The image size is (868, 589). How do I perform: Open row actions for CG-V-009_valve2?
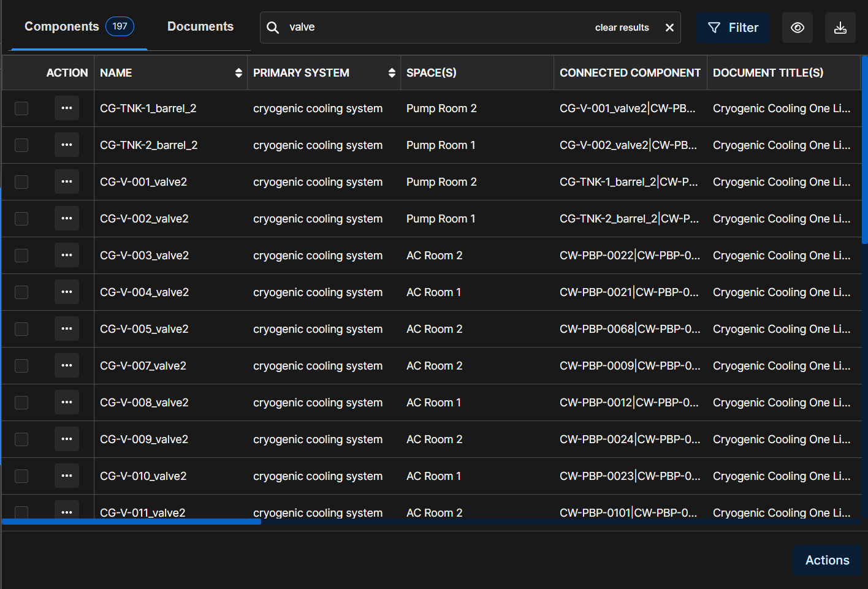coord(67,439)
